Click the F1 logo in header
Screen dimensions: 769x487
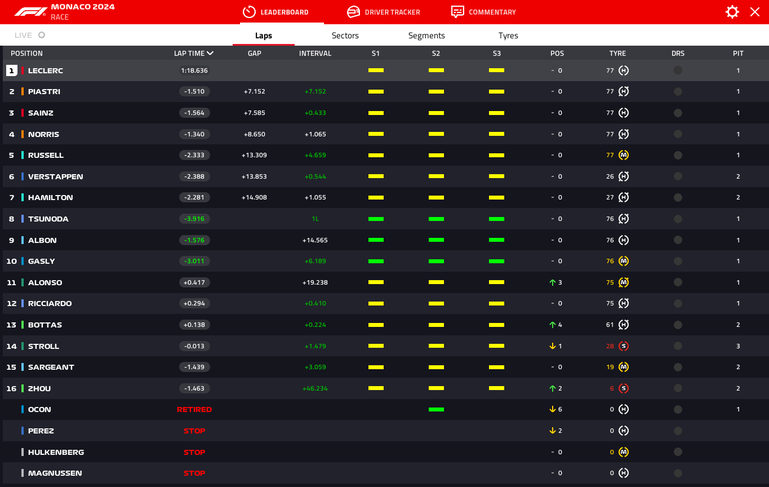30,12
